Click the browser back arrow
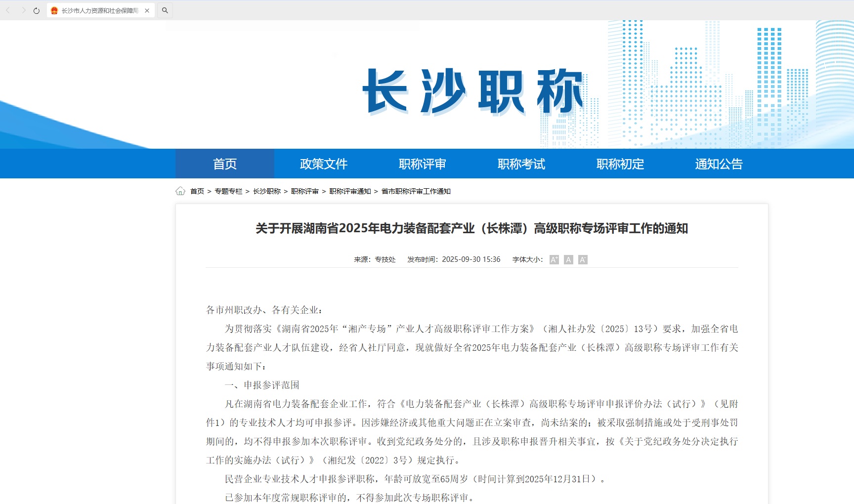854x504 pixels. click(8, 10)
